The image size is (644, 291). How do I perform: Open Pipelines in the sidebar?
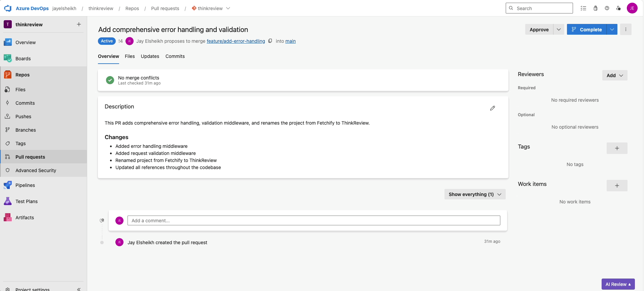click(x=25, y=185)
